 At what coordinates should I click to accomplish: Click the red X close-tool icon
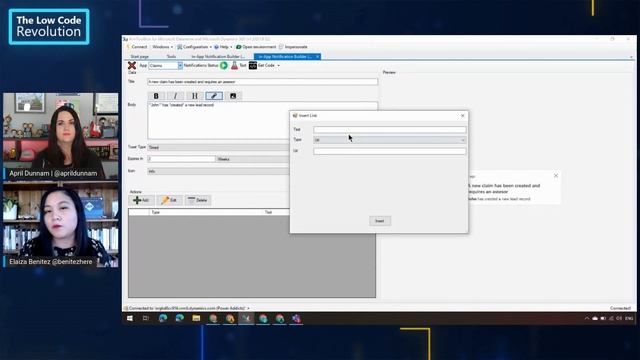click(132, 65)
